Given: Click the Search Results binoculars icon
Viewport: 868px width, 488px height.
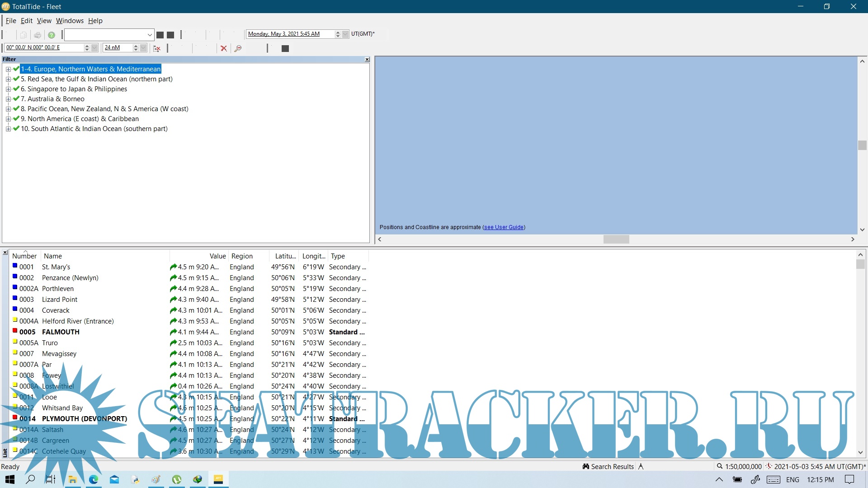Looking at the screenshot, I should click(x=585, y=466).
